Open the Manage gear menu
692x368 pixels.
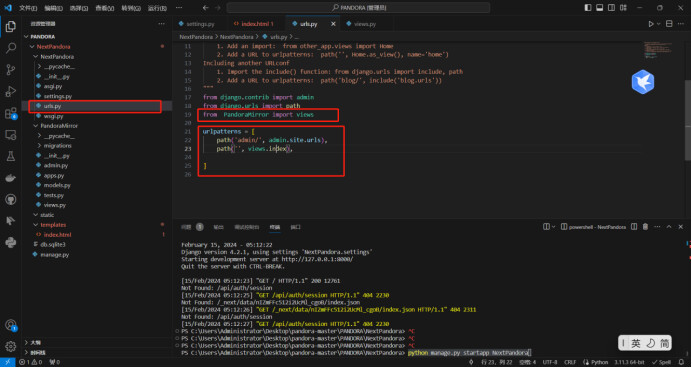pyautogui.click(x=11, y=346)
